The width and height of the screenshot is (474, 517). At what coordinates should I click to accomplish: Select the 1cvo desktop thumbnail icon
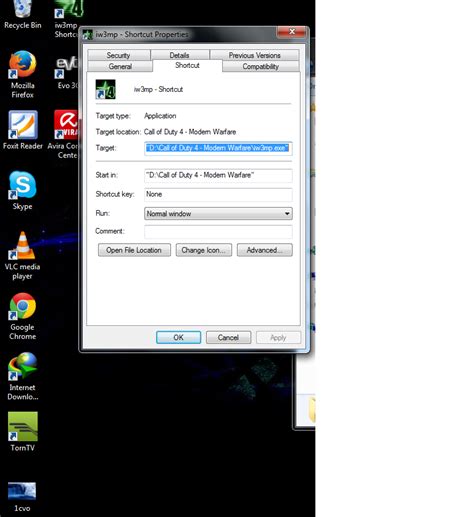22,497
